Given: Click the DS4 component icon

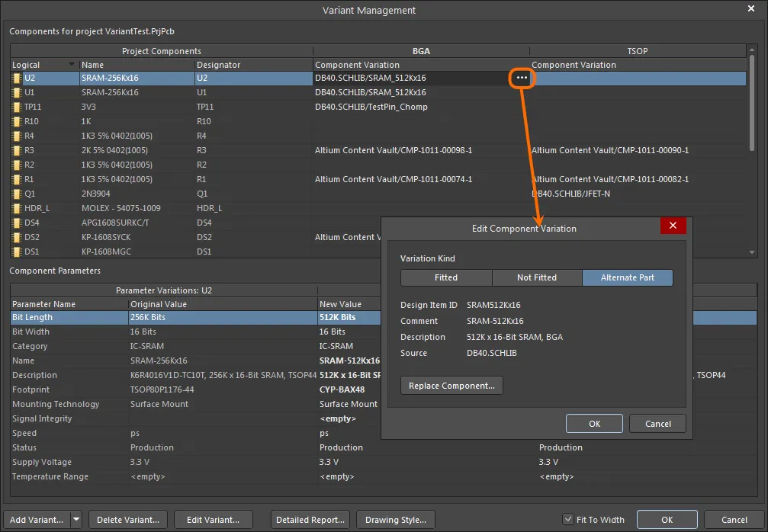Looking at the screenshot, I should click(x=17, y=223).
